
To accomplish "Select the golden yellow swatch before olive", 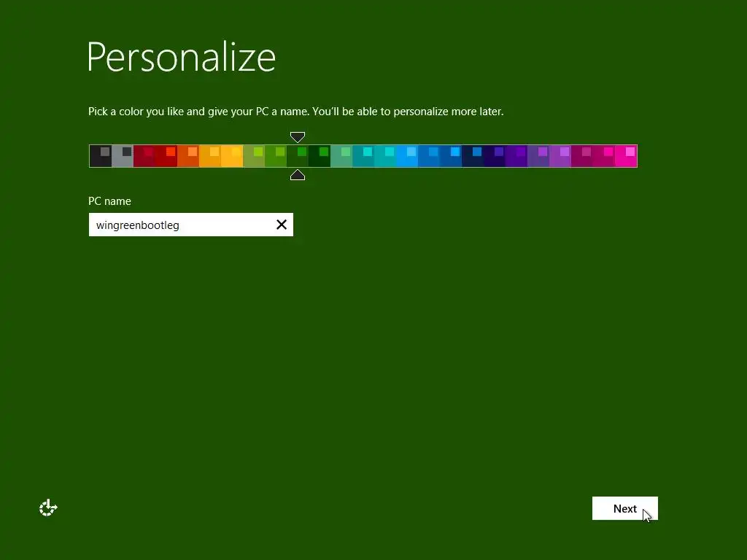I will (232, 156).
